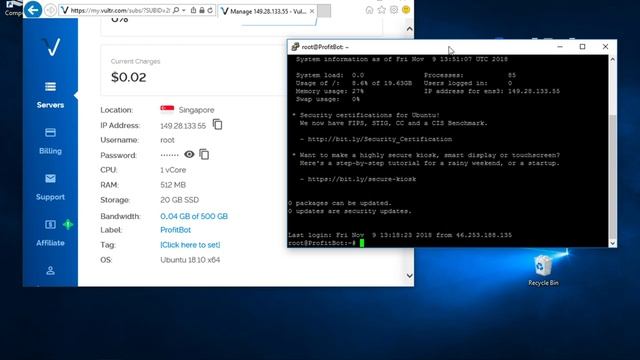The height and width of the screenshot is (360, 640).
Task: Click the Security_Certification URL in the terminal
Action: (380, 139)
